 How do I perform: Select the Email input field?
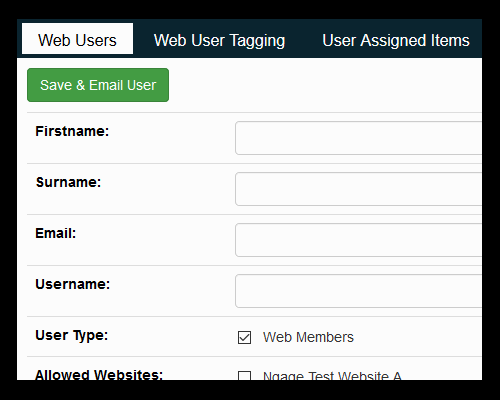click(x=358, y=240)
